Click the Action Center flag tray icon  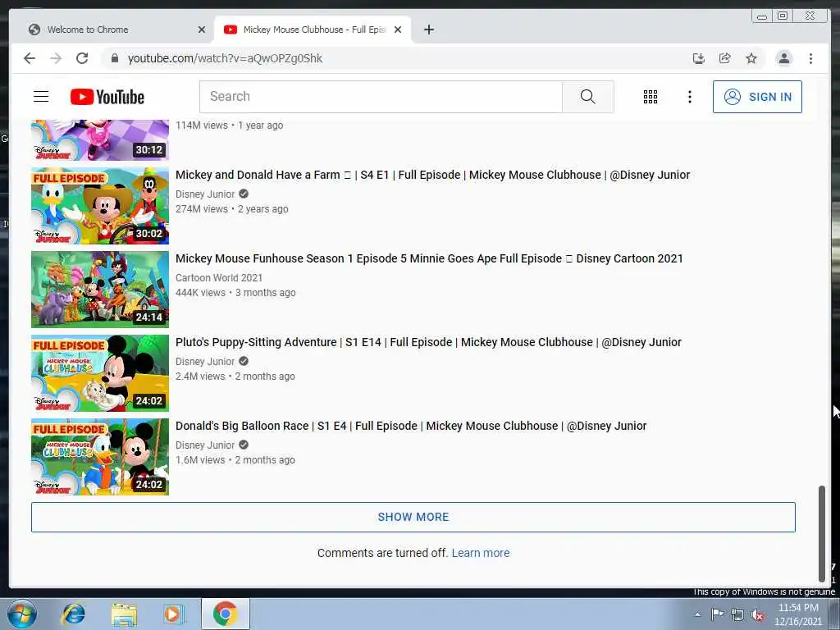(x=717, y=614)
